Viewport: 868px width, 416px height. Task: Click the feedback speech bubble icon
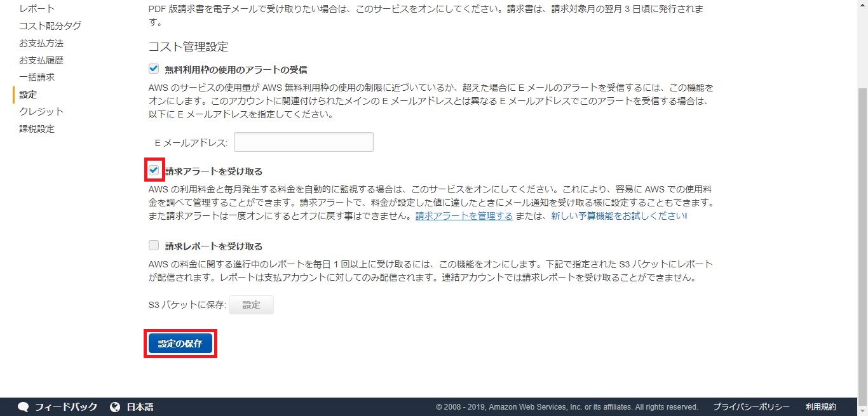point(24,407)
